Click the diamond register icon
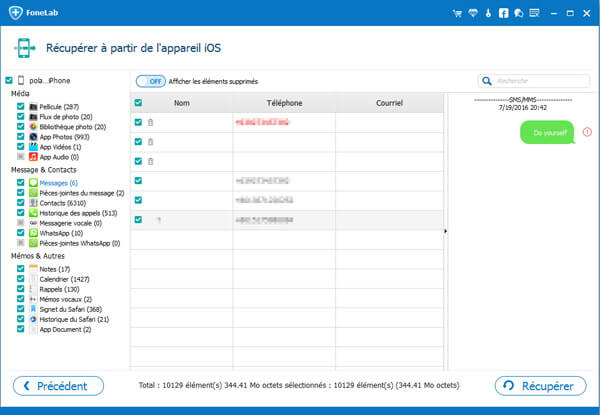Viewport: 600px width, 415px height. coord(473,13)
